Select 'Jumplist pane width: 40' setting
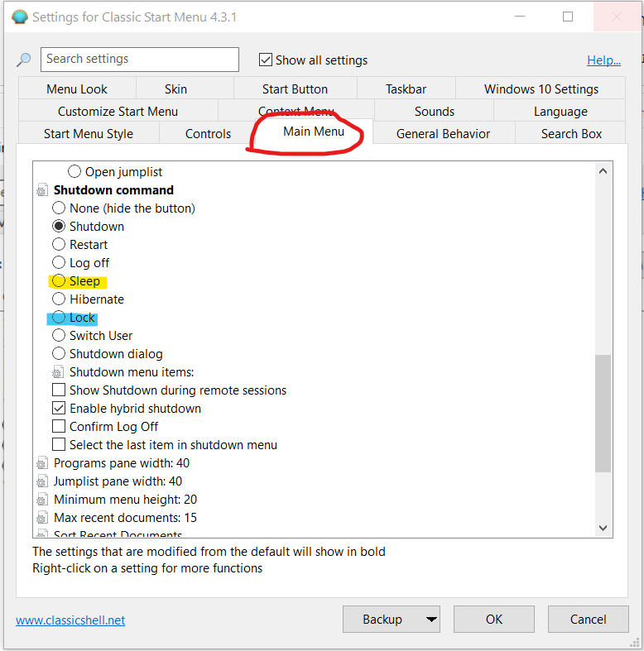The height and width of the screenshot is (651, 644). [118, 481]
